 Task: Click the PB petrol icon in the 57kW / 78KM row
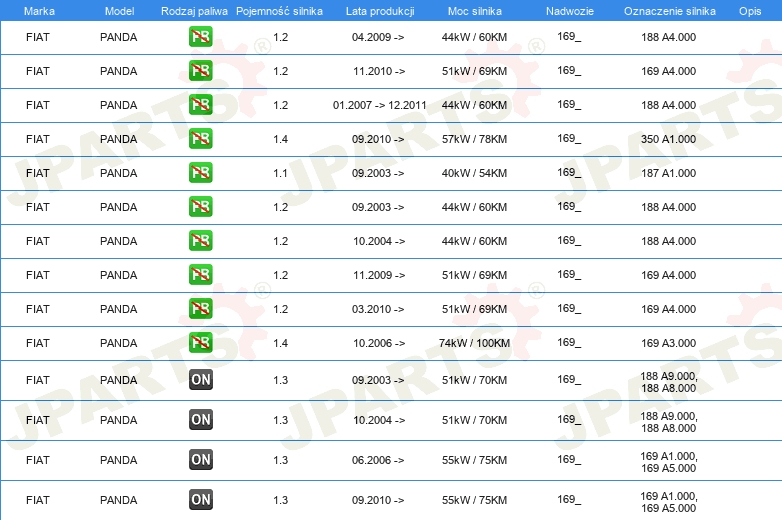tap(200, 139)
